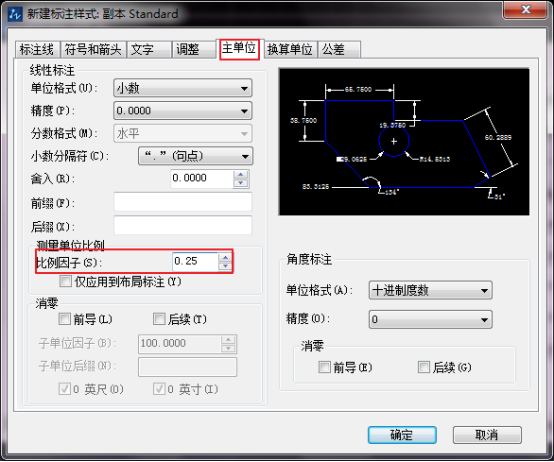The image size is (554, 462).
Task: Click the 前缀(F) text field
Action: [183, 202]
